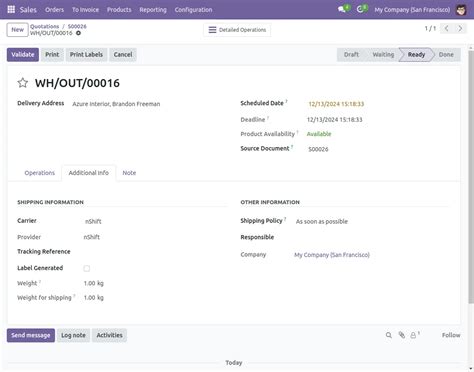The width and height of the screenshot is (474, 372).
Task: Open the Activities button
Action: [x=109, y=335]
